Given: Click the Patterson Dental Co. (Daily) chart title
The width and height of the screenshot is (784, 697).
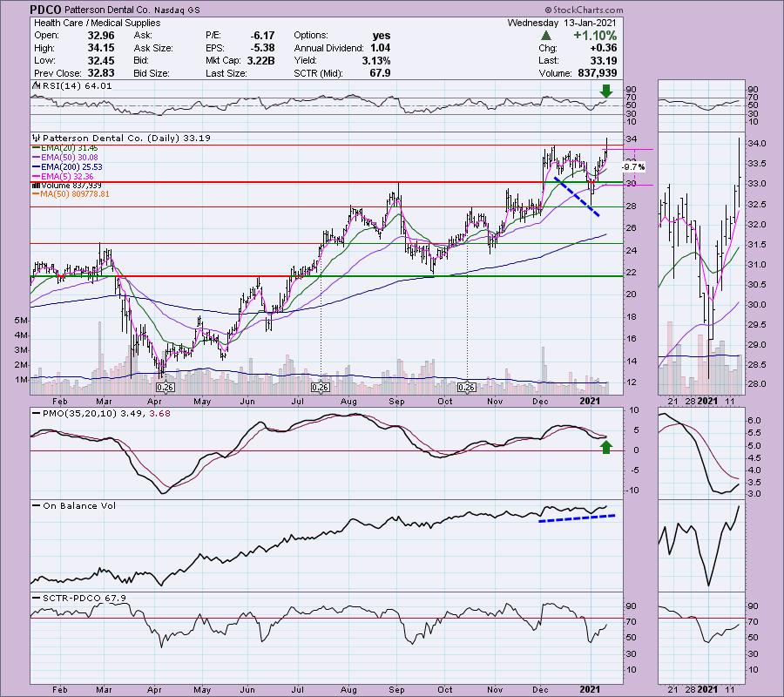Looking at the screenshot, I should (126, 138).
